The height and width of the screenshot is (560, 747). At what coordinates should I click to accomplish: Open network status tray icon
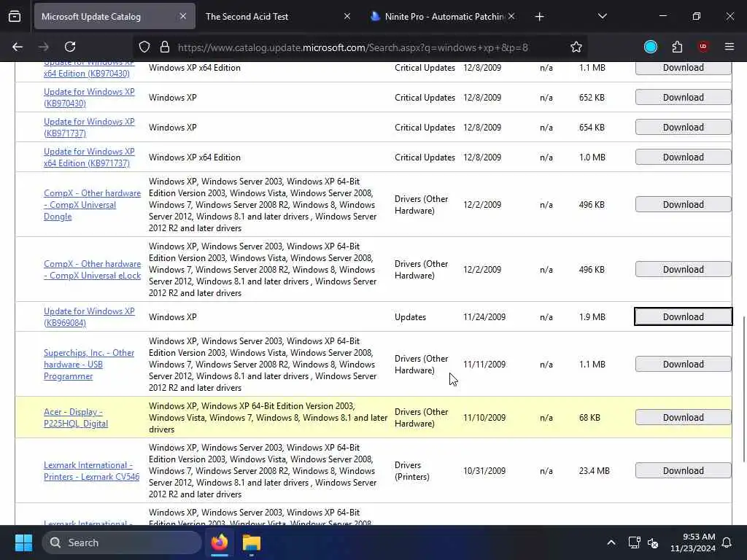[634, 542]
